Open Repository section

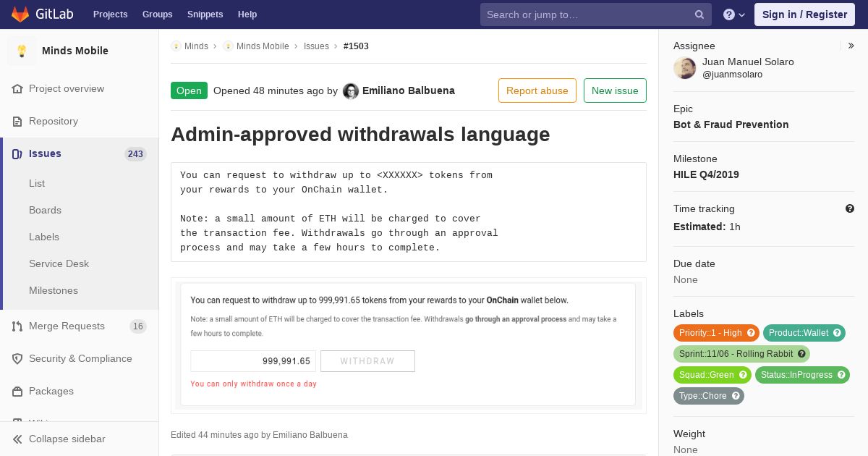click(x=54, y=121)
